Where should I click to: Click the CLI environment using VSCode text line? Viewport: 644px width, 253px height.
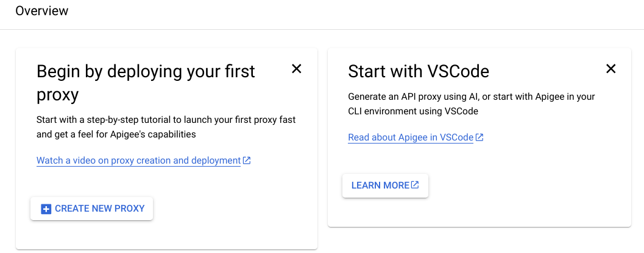click(x=413, y=111)
